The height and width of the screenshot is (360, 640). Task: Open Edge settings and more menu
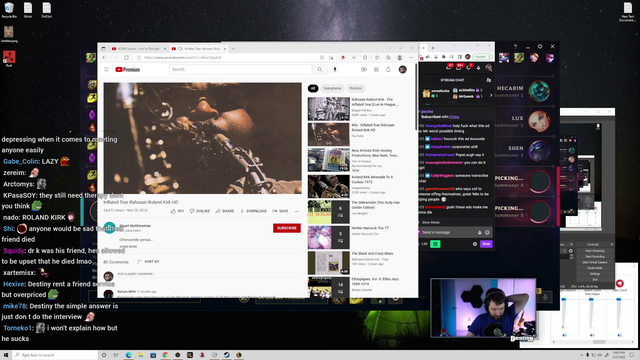tap(411, 58)
